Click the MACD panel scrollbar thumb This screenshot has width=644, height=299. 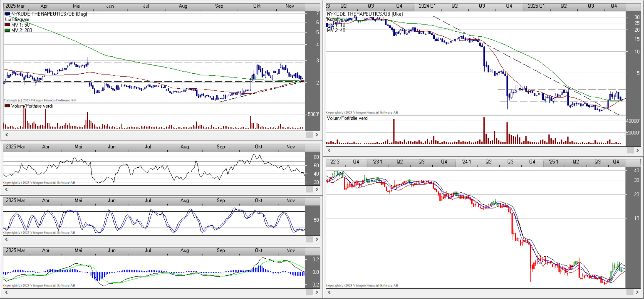tap(309, 292)
